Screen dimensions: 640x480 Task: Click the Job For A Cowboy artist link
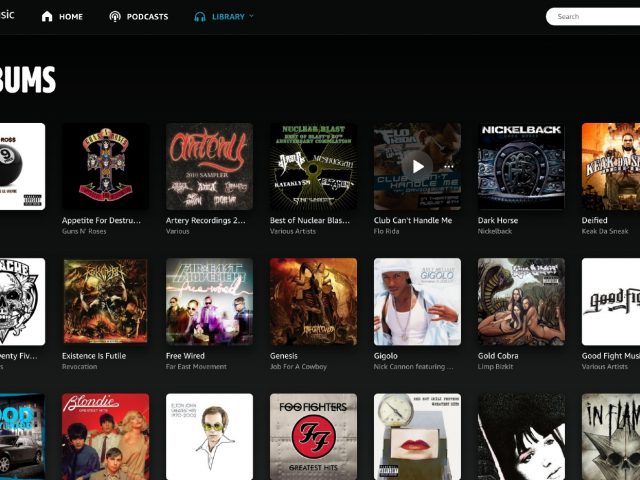pyautogui.click(x=298, y=367)
